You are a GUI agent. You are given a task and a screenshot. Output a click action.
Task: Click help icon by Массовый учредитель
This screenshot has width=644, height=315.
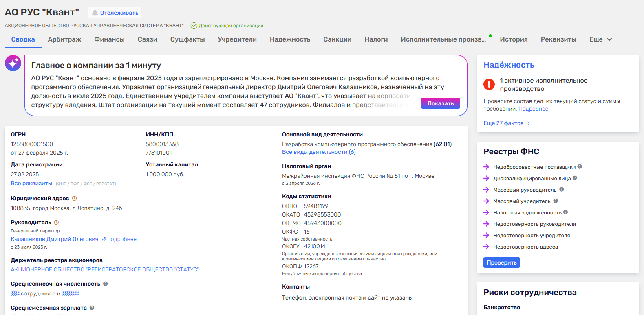click(x=556, y=201)
